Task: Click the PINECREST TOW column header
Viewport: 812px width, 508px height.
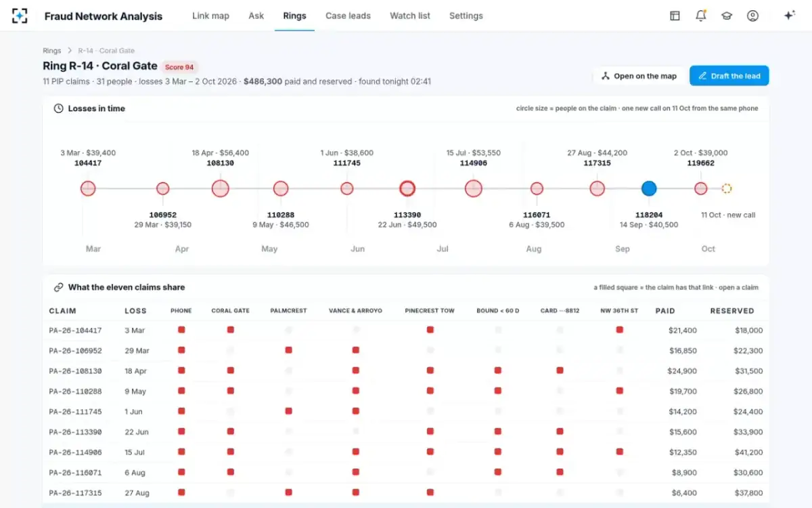Action: [x=430, y=311]
